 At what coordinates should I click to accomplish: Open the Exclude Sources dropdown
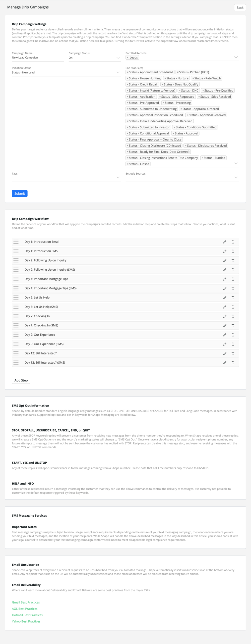tap(182, 178)
